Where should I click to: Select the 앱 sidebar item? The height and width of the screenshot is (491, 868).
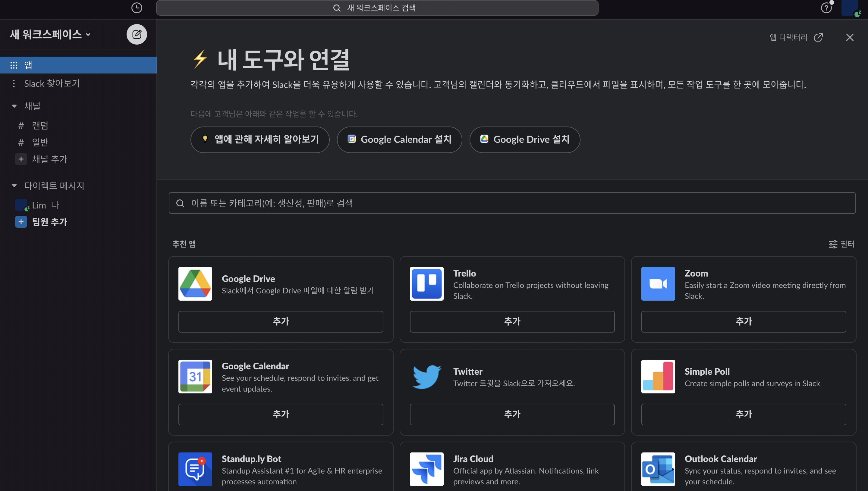pyautogui.click(x=28, y=65)
